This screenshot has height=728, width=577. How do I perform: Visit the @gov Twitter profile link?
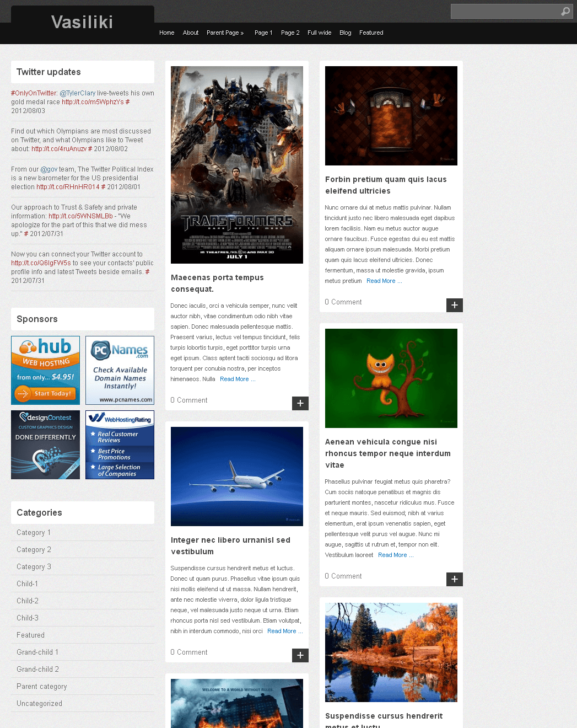pos(49,169)
